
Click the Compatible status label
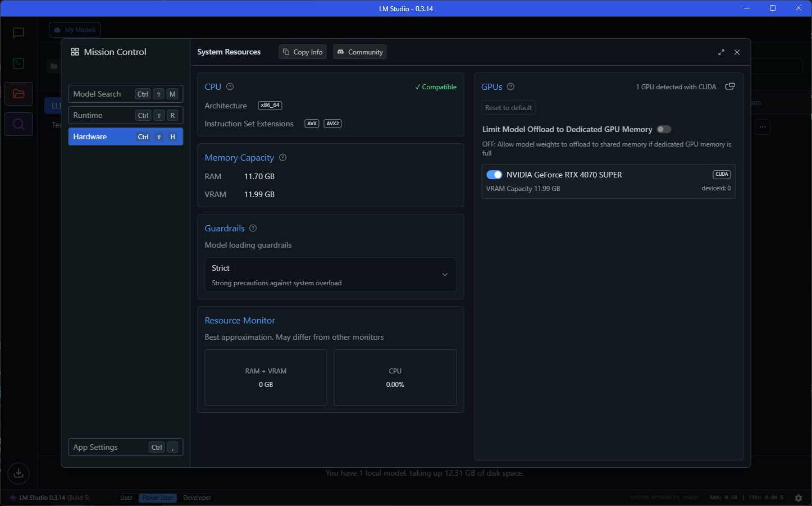(x=436, y=87)
